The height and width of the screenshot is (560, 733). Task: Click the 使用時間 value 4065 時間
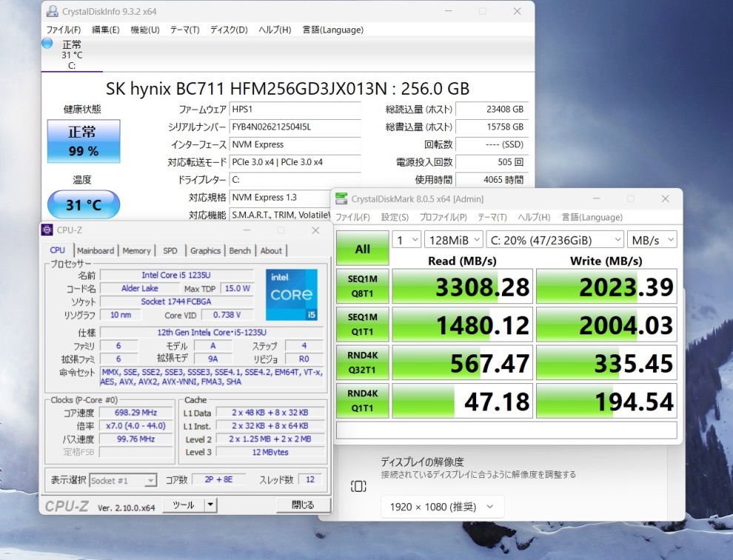[492, 180]
